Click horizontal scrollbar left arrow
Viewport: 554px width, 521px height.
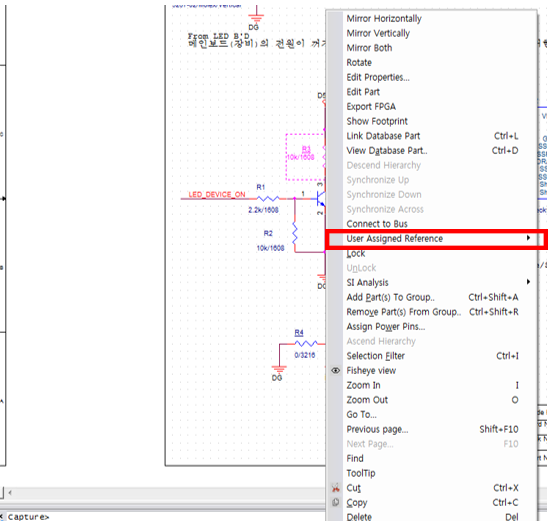[10, 492]
